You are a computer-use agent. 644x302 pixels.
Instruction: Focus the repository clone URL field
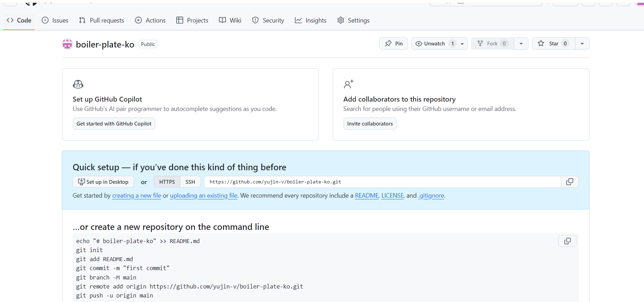coord(382,182)
